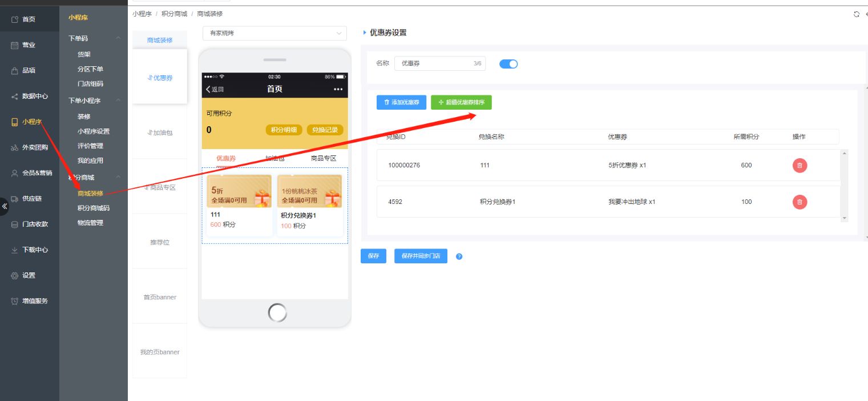Select the 我的页banner module card
Image resolution: width=868 pixels, height=401 pixels.
(x=160, y=352)
